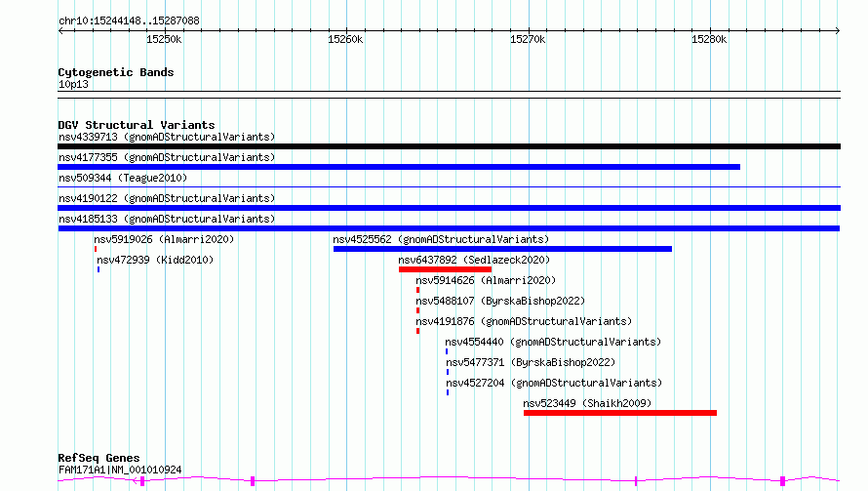Click the ruler's right arrowhead

[838, 31]
